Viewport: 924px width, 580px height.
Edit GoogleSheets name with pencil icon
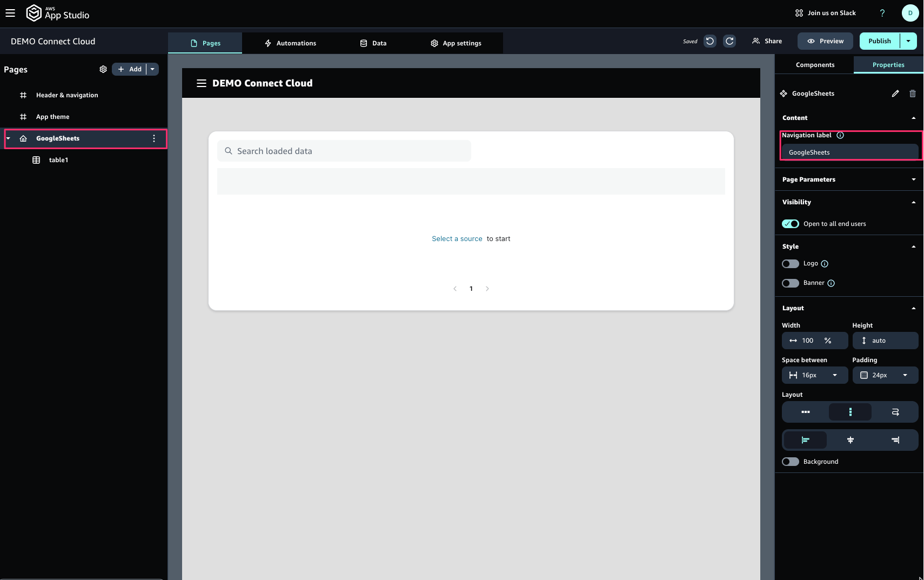[x=895, y=94]
